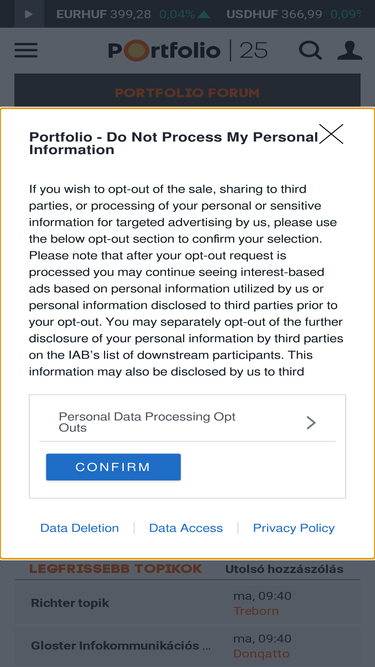Select the PORTFOLIO FORUM tab
The image size is (375, 667).
[x=187, y=92]
